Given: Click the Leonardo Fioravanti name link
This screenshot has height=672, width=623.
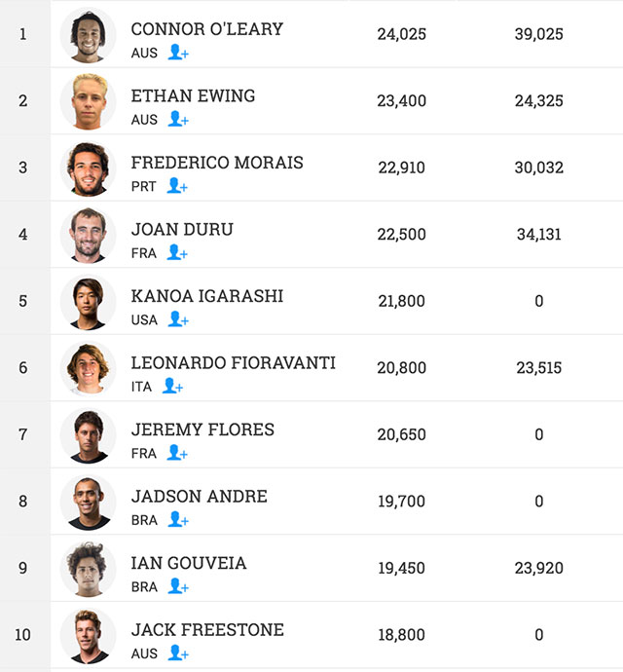Looking at the screenshot, I should tap(233, 363).
